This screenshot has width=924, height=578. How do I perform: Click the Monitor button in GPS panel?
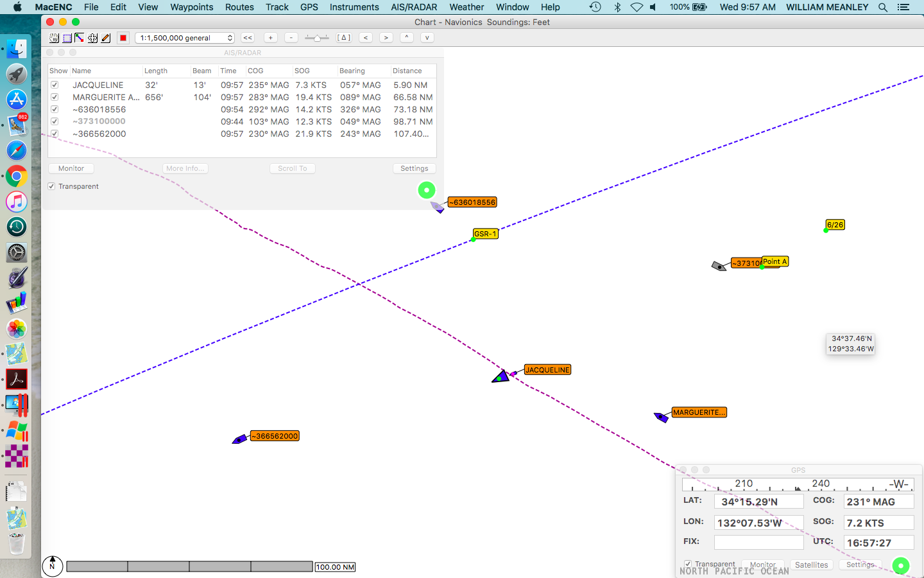(763, 565)
